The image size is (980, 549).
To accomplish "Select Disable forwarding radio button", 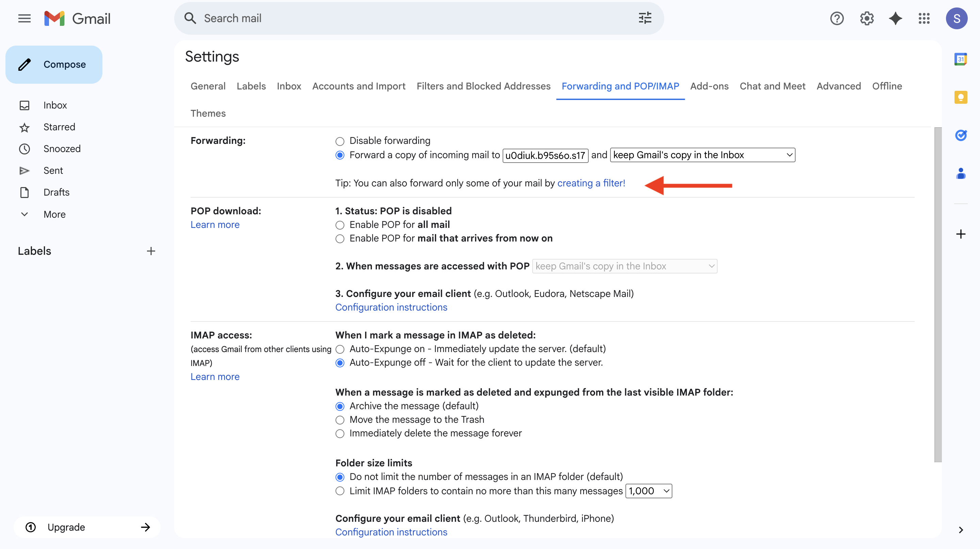I will tap(340, 142).
